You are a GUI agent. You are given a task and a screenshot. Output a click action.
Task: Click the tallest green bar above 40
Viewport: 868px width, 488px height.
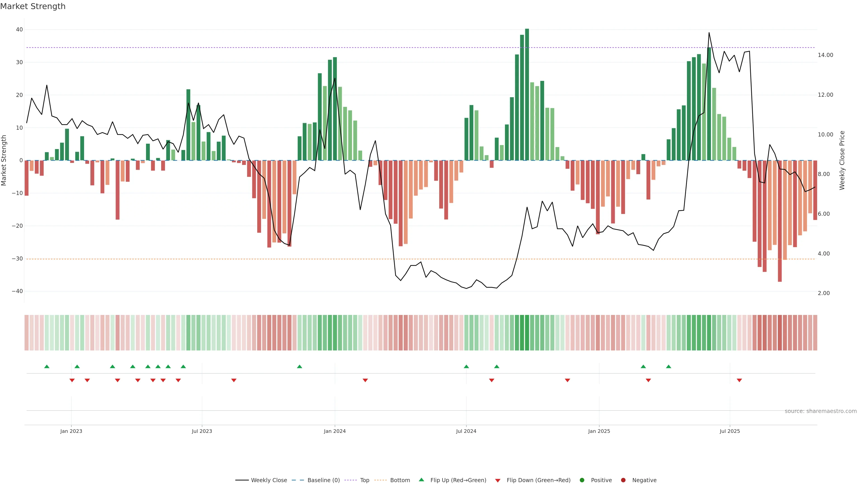527,94
